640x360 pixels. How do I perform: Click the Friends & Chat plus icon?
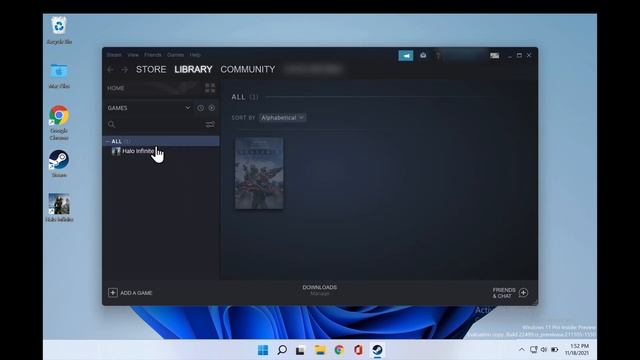click(x=523, y=293)
